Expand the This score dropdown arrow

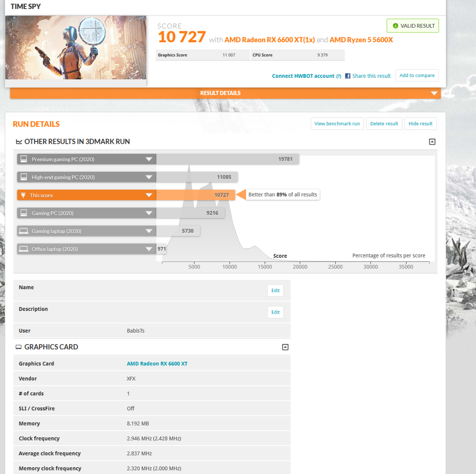coord(149,195)
